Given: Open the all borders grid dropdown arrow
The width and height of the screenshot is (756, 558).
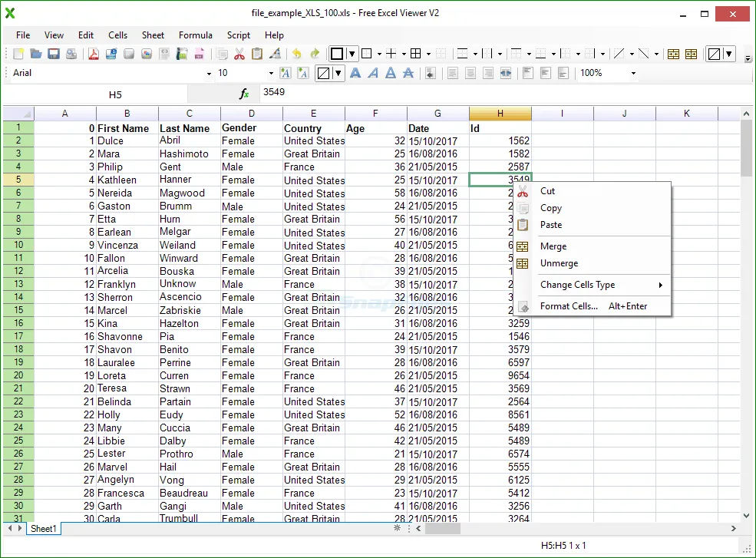Looking at the screenshot, I should [428, 54].
